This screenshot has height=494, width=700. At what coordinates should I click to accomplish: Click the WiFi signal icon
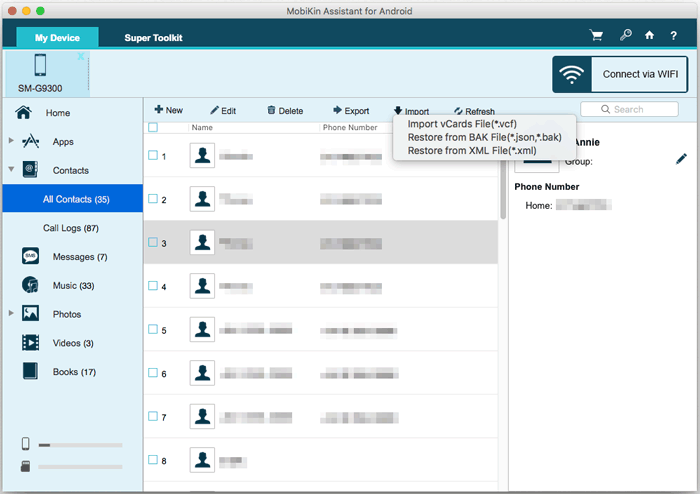click(572, 75)
